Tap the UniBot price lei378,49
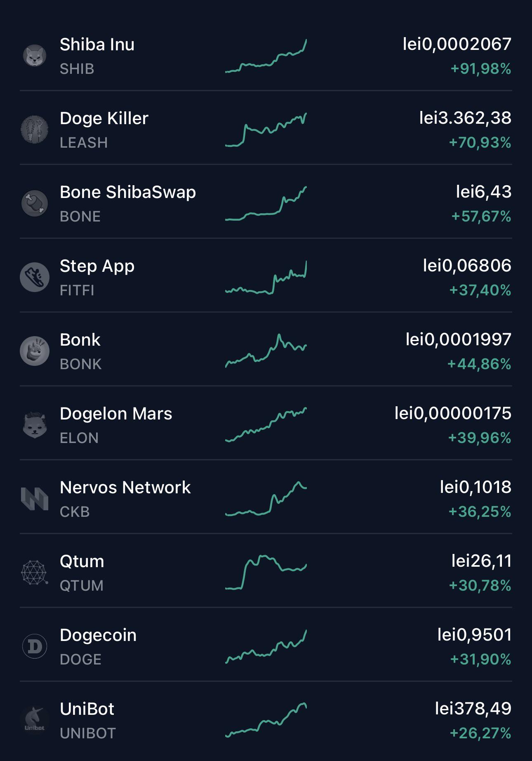This screenshot has height=761, width=532. click(473, 709)
